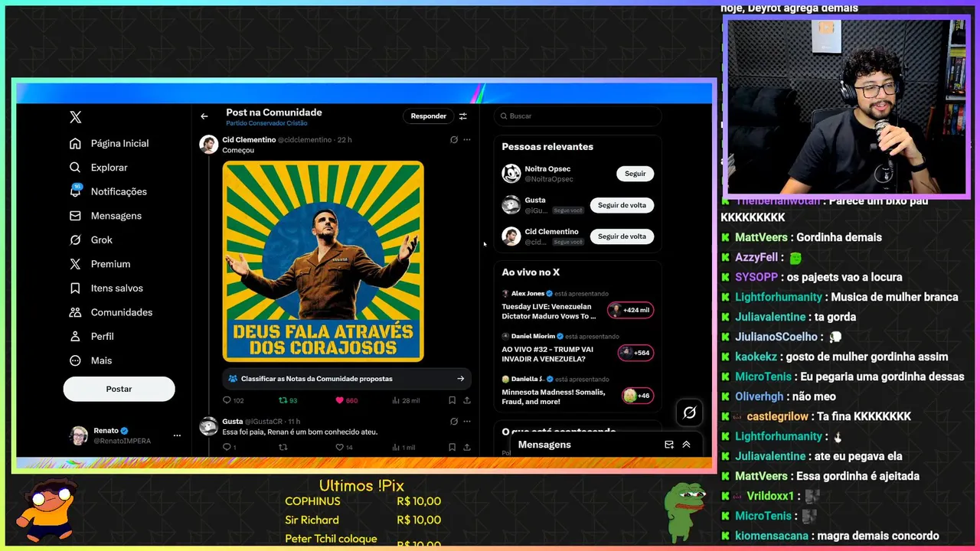Open the Mais menu in sidebar

coord(90,360)
